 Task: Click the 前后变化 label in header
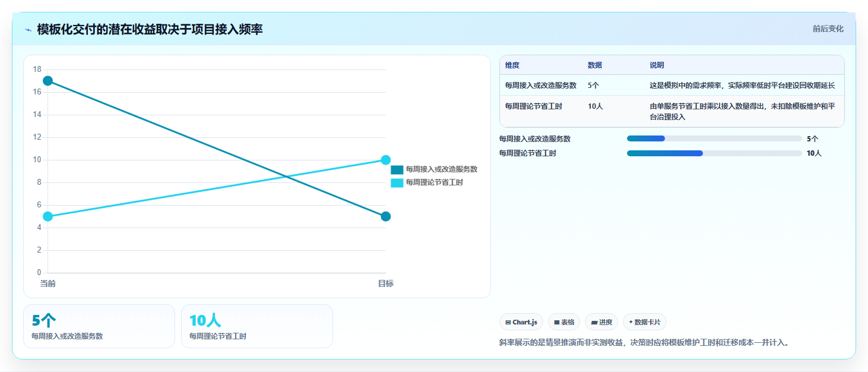coord(828,29)
